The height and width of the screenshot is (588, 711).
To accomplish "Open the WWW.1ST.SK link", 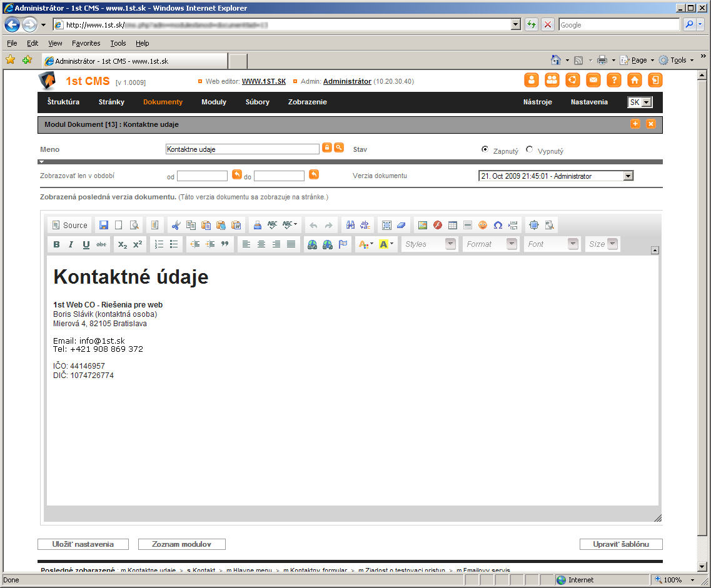I will click(x=264, y=81).
